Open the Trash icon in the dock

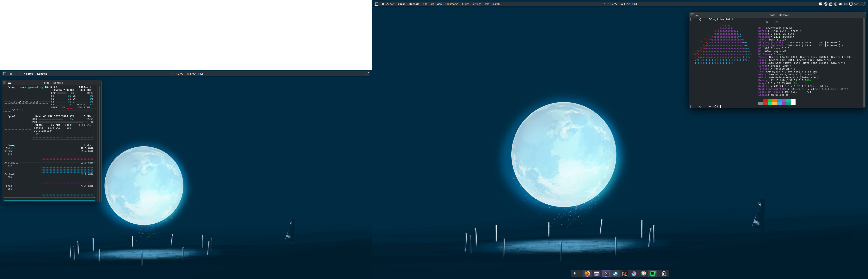pos(664,274)
